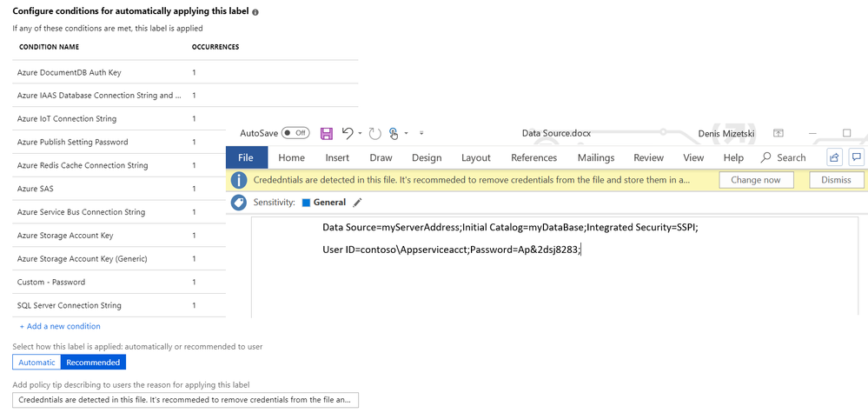Open Customize Quick Access Toolbar dropdown
Image resolution: width=868 pixels, height=413 pixels.
(421, 133)
